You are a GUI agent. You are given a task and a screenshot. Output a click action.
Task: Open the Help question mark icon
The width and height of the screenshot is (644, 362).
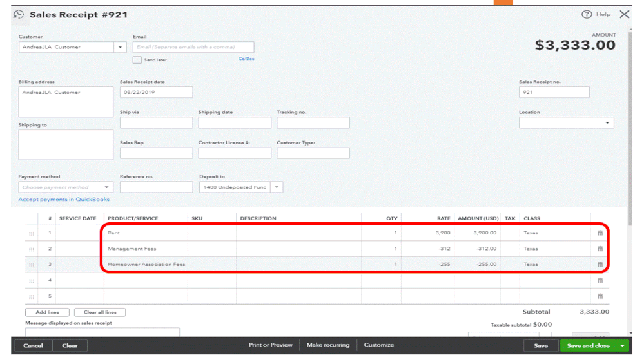(x=587, y=14)
